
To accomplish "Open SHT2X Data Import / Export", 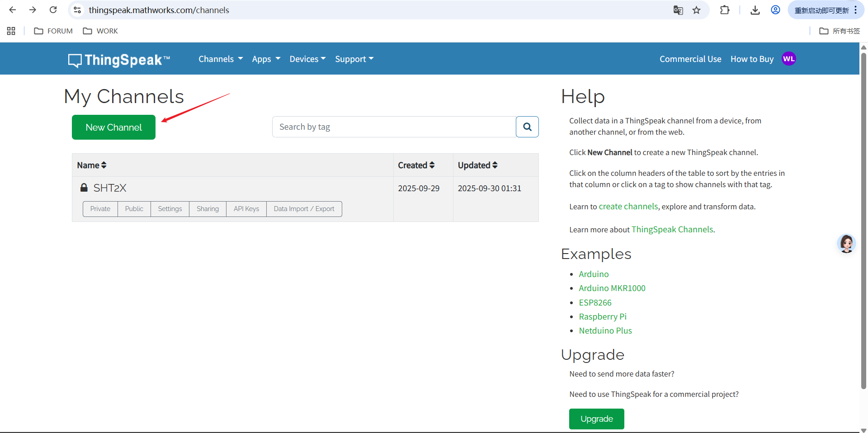I will coord(304,209).
